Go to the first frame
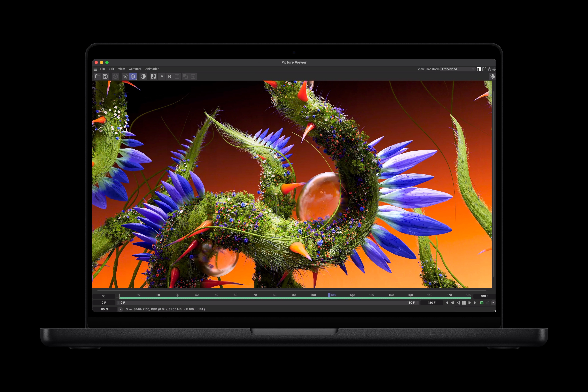Screen dimensions: 588x392 tap(446, 303)
